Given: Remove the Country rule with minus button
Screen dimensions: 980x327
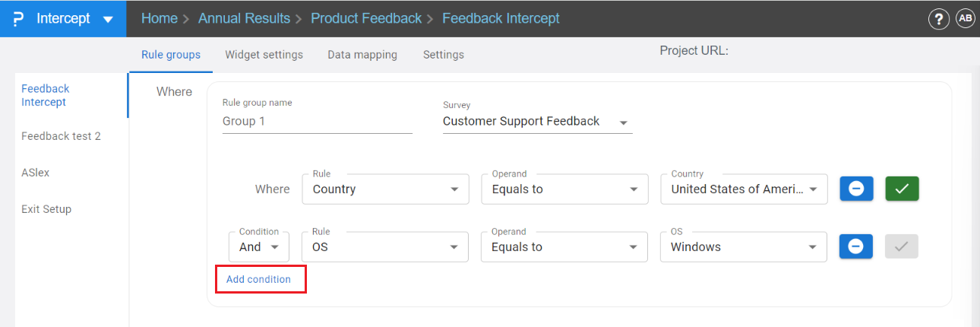Looking at the screenshot, I should tap(856, 189).
